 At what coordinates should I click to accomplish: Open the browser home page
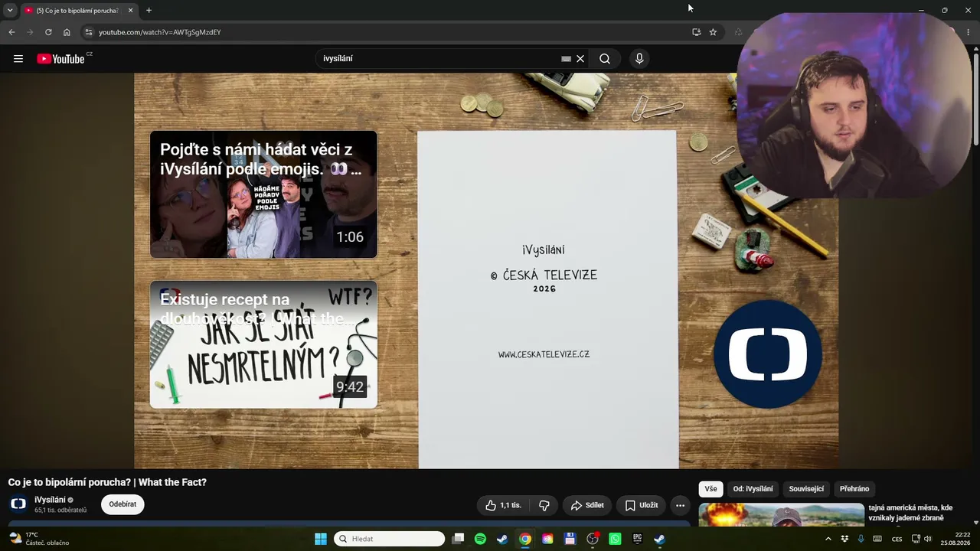point(67,32)
